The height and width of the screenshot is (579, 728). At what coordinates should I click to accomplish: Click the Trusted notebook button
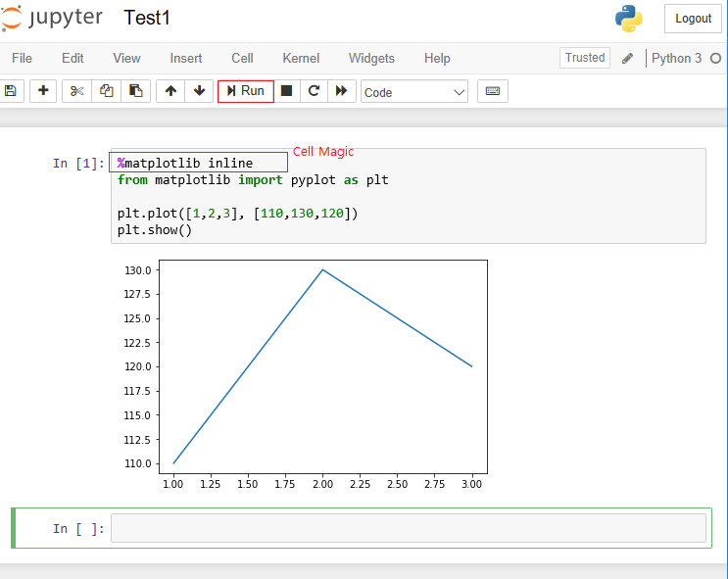[x=585, y=58]
